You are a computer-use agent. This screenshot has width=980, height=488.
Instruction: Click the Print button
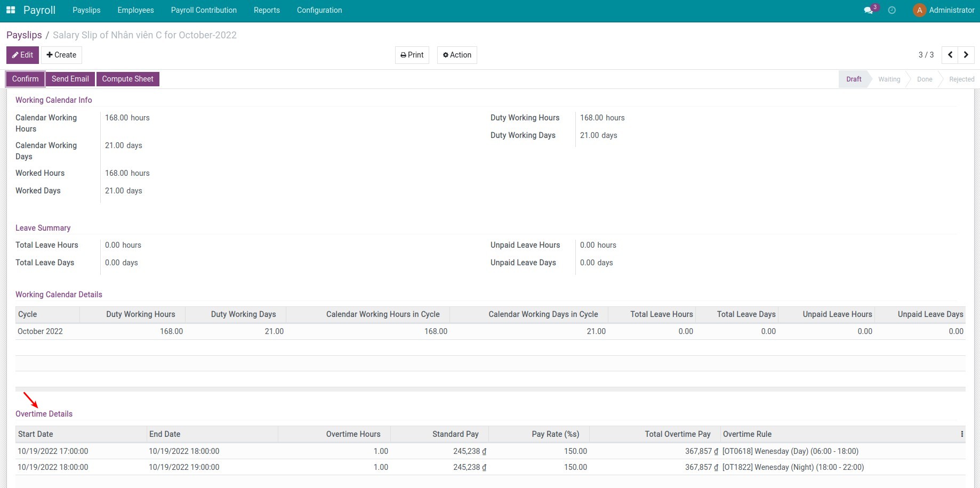click(412, 55)
